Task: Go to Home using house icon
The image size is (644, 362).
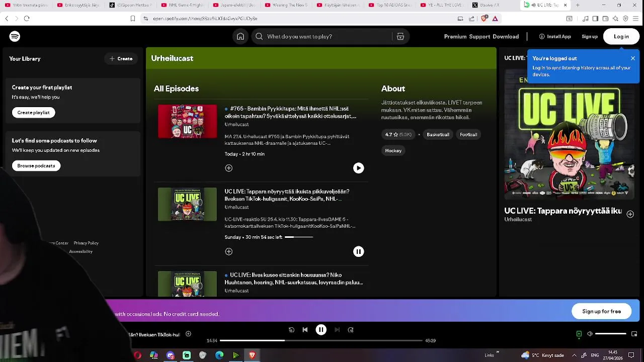Action: tap(240, 36)
